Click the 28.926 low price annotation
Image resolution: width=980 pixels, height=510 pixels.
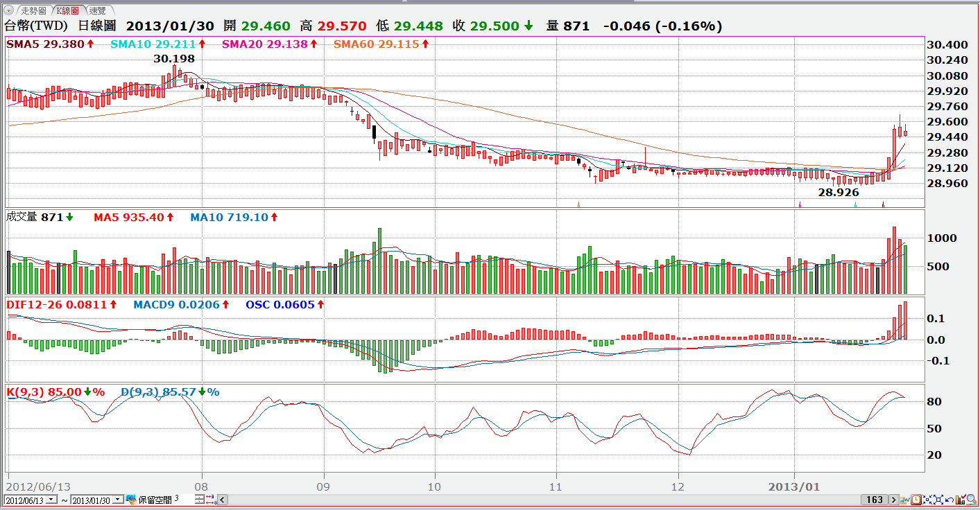coord(838,192)
